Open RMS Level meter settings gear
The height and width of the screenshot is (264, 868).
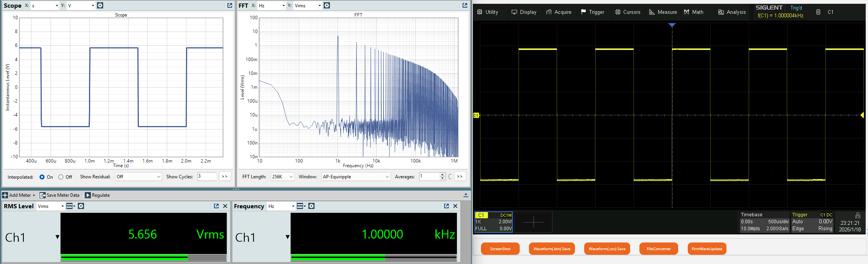tap(81, 206)
